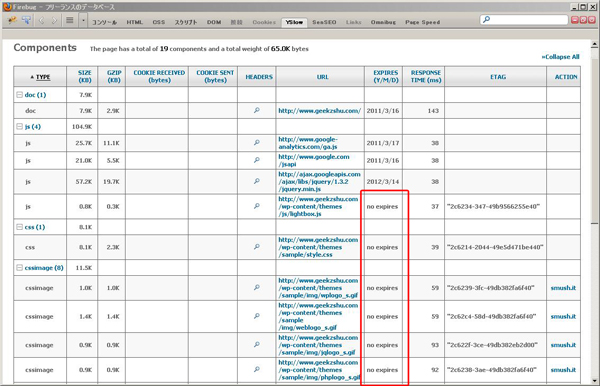Click smush.it for wplogo_s.gif
The height and width of the screenshot is (386, 600).
(563, 288)
